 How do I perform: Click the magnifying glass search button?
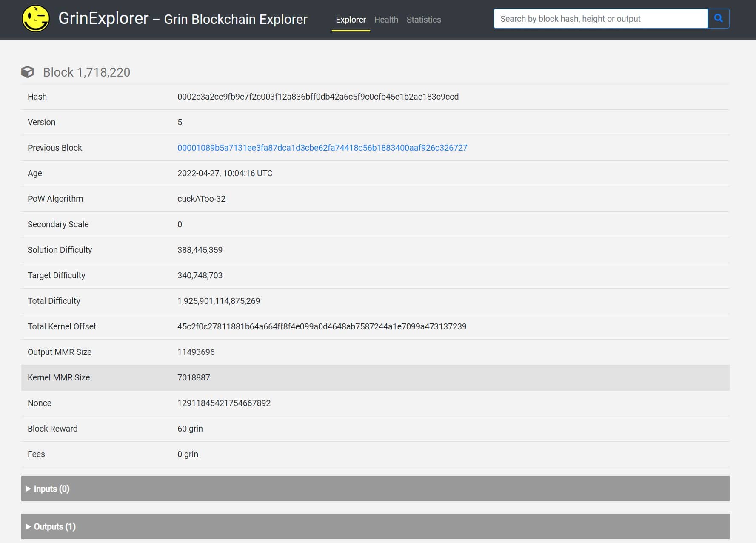tap(718, 19)
